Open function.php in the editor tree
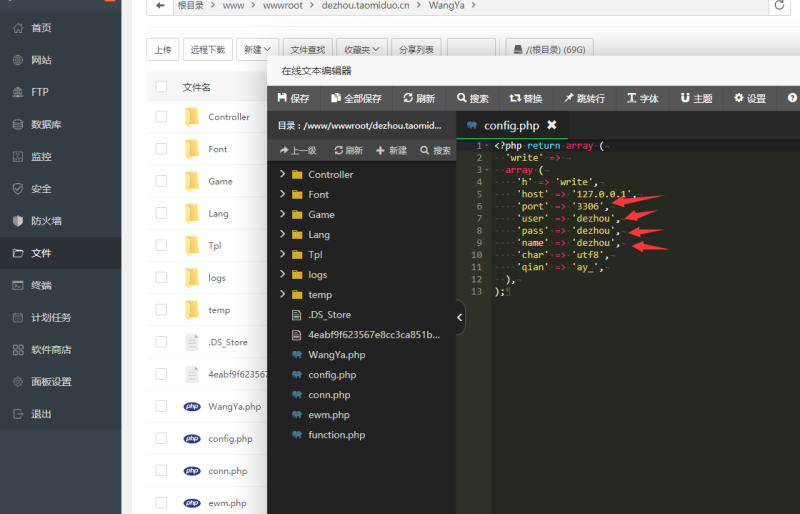The height and width of the screenshot is (514, 800). pos(336,435)
